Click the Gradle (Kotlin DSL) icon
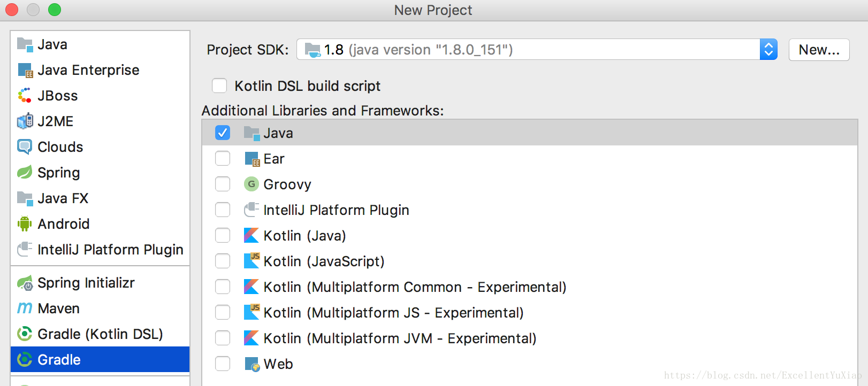Screen dimensions: 868x386 tap(25, 334)
